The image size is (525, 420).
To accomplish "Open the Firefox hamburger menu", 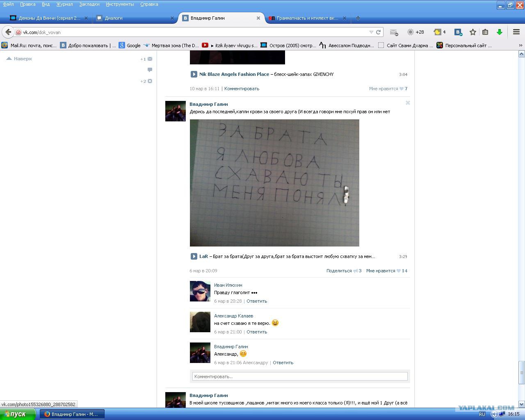I will (x=516, y=32).
